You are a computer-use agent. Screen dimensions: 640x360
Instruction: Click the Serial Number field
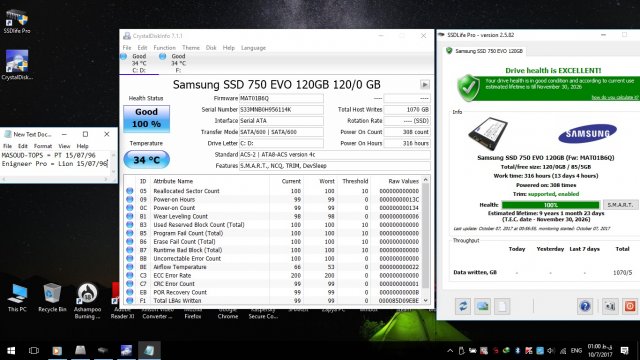click(x=281, y=109)
